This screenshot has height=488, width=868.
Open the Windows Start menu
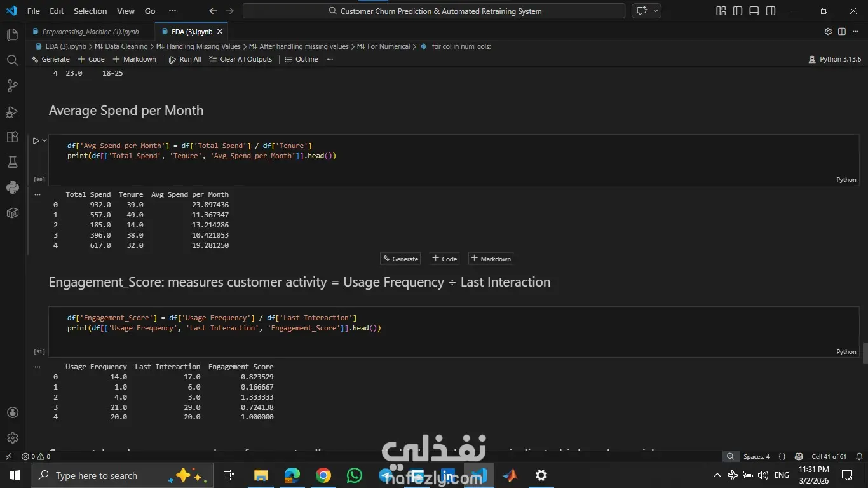coord(15,475)
